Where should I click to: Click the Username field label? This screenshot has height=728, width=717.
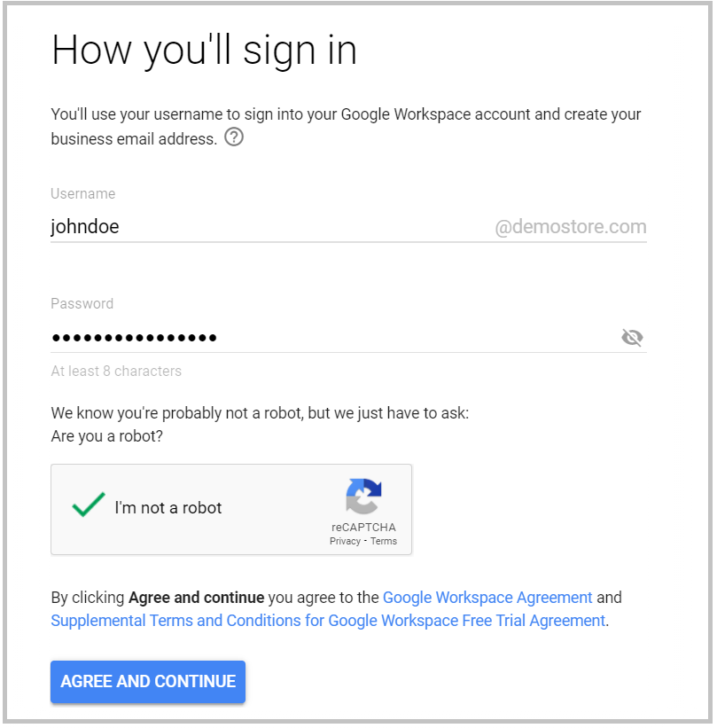(83, 193)
